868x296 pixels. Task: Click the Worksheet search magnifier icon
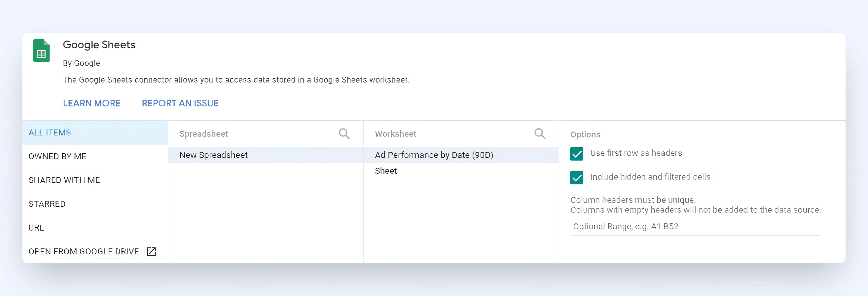539,134
